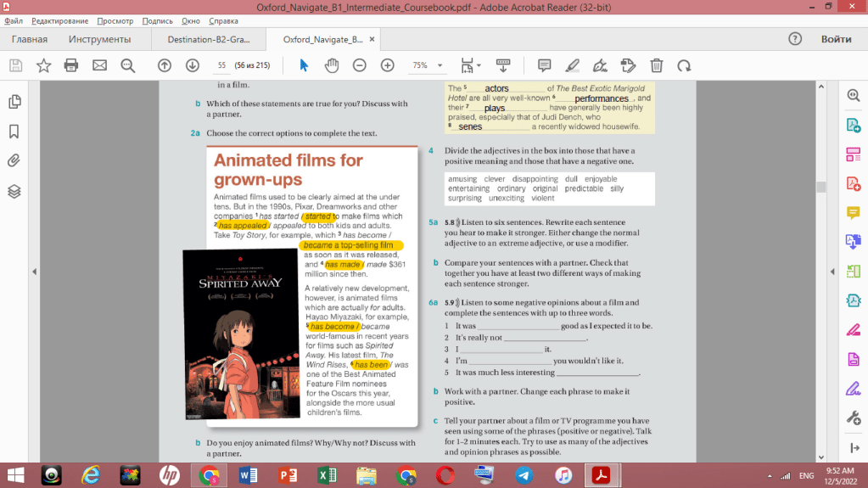Image resolution: width=868 pixels, height=488 pixels.
Task: Open the Attachments paperclip panel
Action: click(14, 161)
